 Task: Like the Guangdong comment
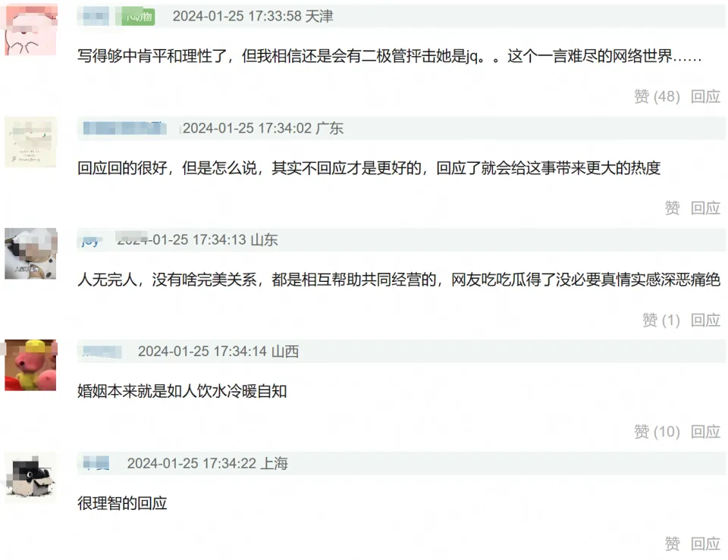(x=673, y=208)
